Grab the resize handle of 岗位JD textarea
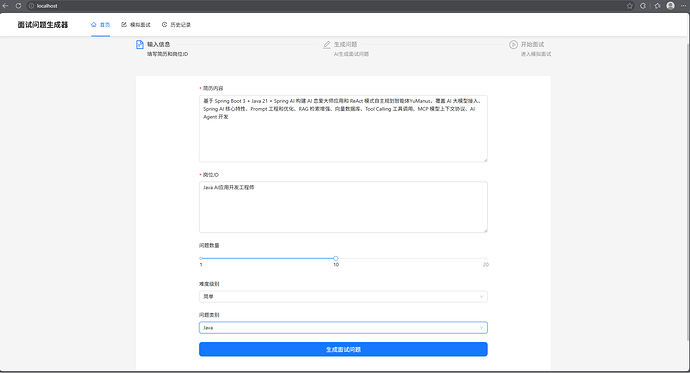Screen dimensions: 690x373 tap(485, 230)
